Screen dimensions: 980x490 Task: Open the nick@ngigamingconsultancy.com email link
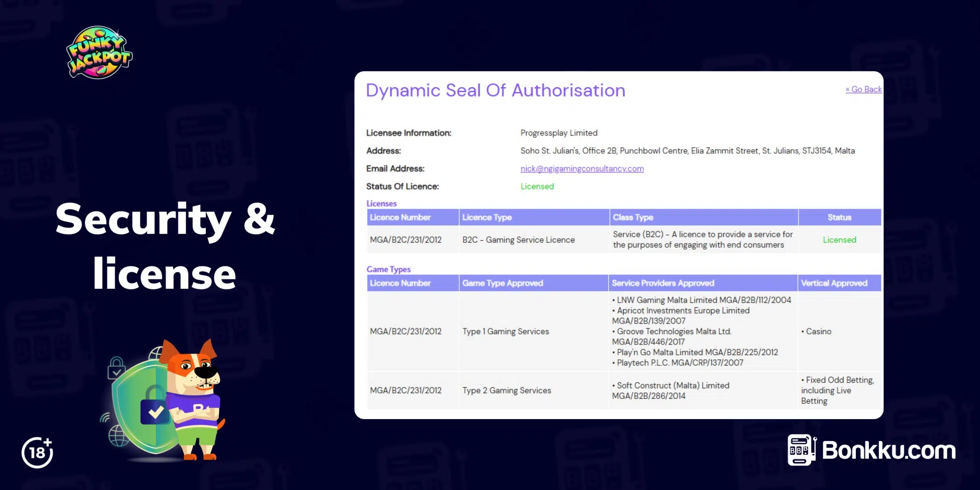[x=582, y=168]
